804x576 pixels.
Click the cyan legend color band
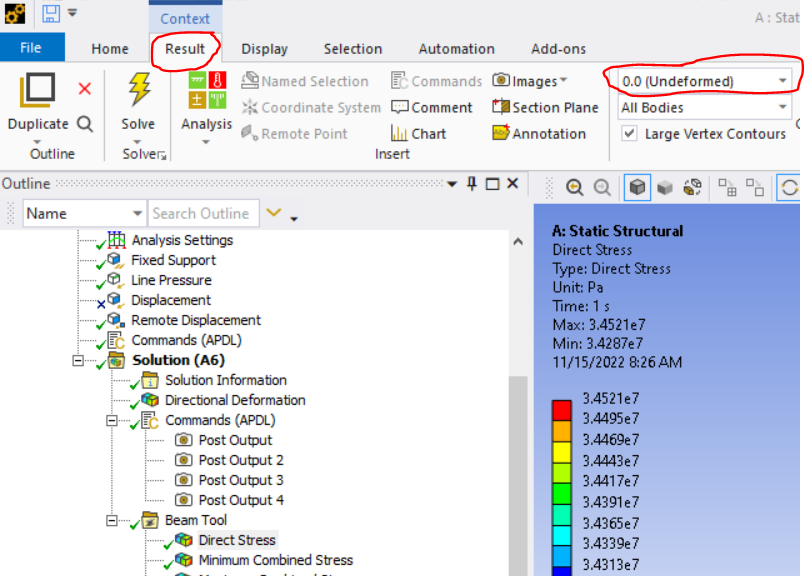(561, 535)
